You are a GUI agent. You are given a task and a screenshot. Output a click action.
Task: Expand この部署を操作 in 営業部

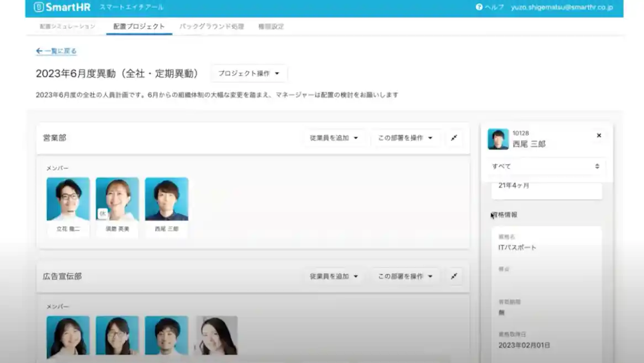pyautogui.click(x=405, y=138)
